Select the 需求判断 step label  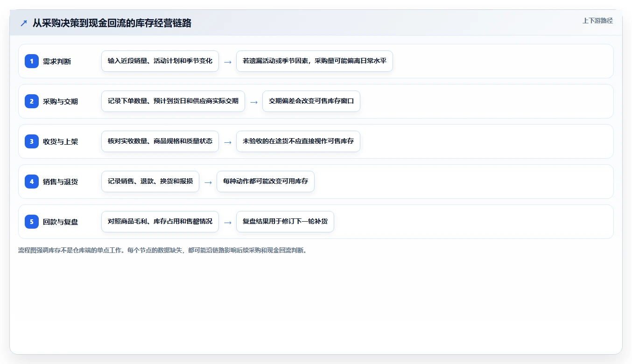pyautogui.click(x=57, y=61)
